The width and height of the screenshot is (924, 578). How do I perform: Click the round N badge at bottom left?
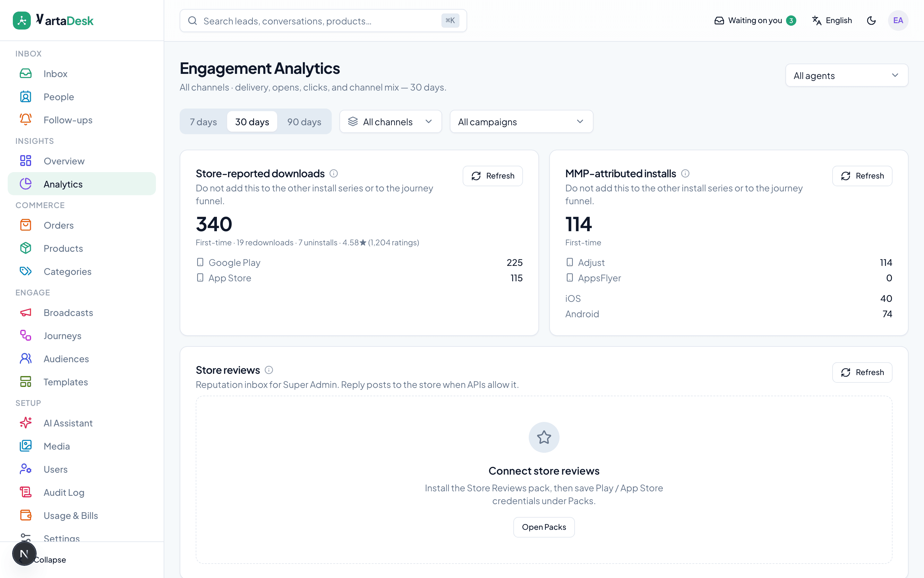[24, 554]
